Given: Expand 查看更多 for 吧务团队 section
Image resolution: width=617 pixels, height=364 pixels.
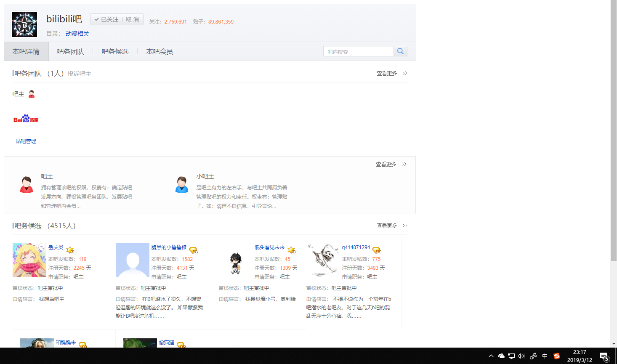Looking at the screenshot, I should (391, 73).
